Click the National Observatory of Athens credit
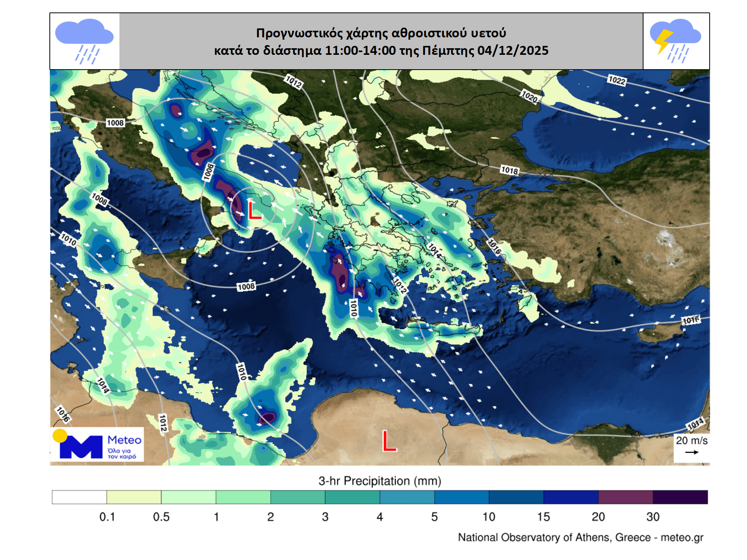 (580, 537)
